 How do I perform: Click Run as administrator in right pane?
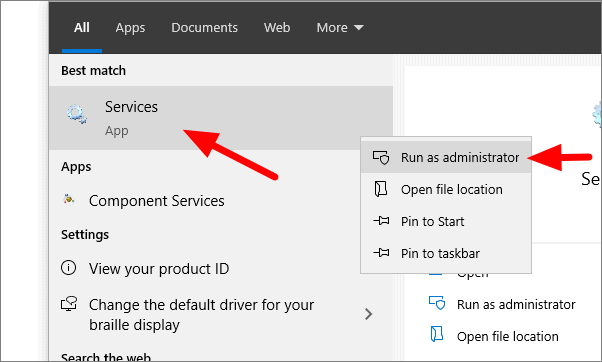tap(516, 304)
